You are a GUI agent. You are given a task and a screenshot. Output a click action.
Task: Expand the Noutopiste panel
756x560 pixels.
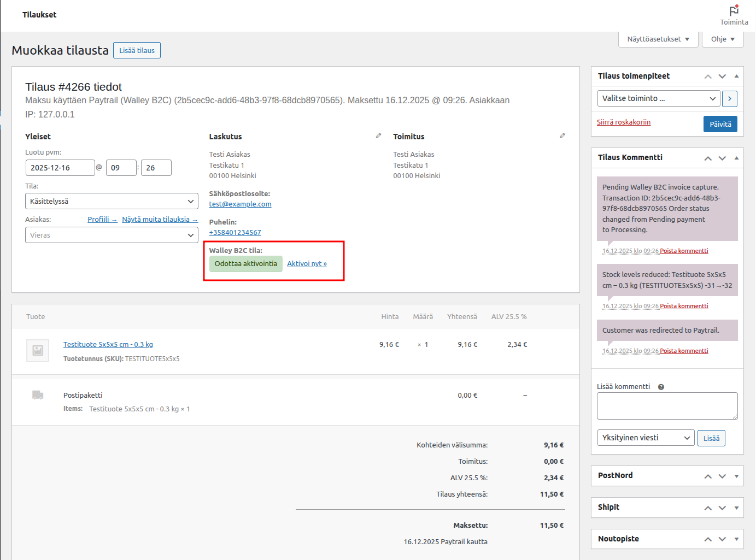[x=736, y=539]
